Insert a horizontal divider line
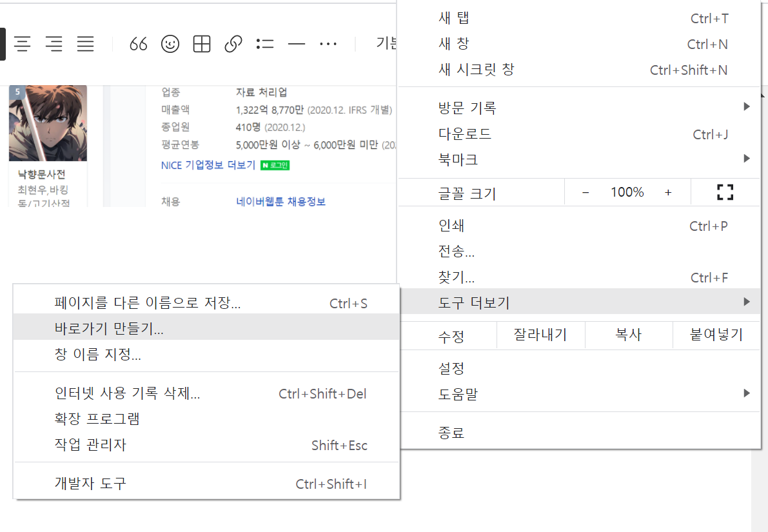 pos(297,44)
